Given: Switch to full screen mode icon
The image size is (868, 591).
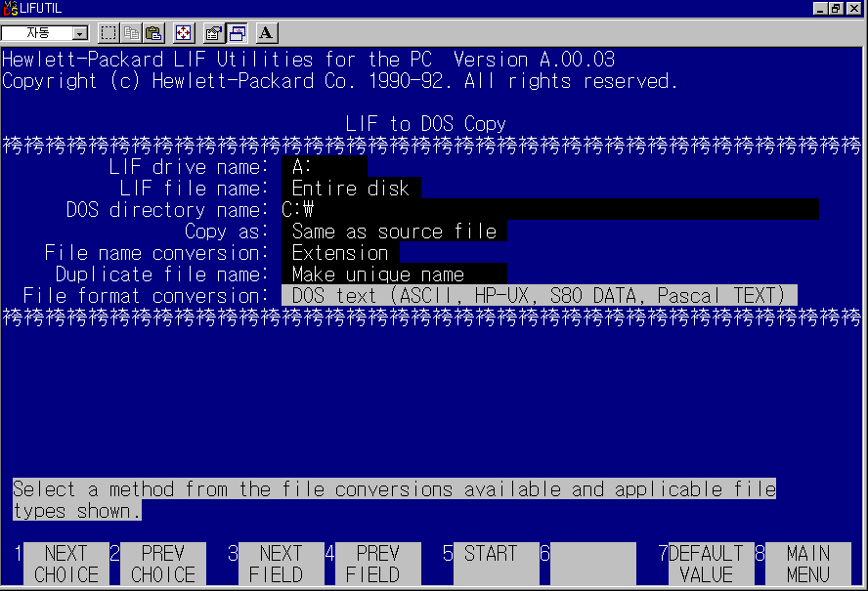Looking at the screenshot, I should [x=183, y=33].
